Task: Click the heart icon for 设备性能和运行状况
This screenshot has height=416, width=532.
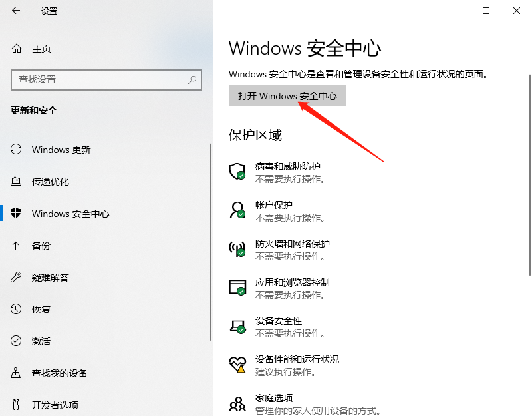Action: point(237,365)
